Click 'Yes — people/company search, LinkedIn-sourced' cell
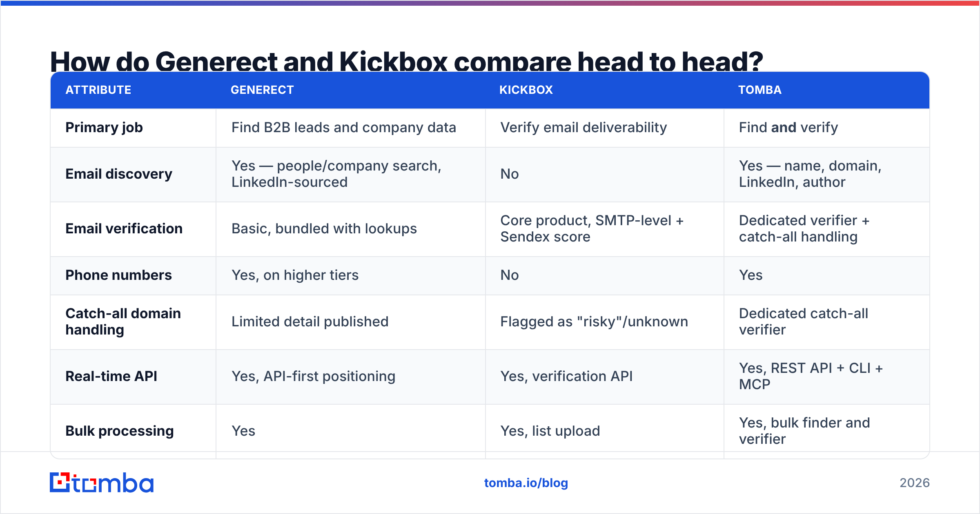This screenshot has width=980, height=514. 336,174
